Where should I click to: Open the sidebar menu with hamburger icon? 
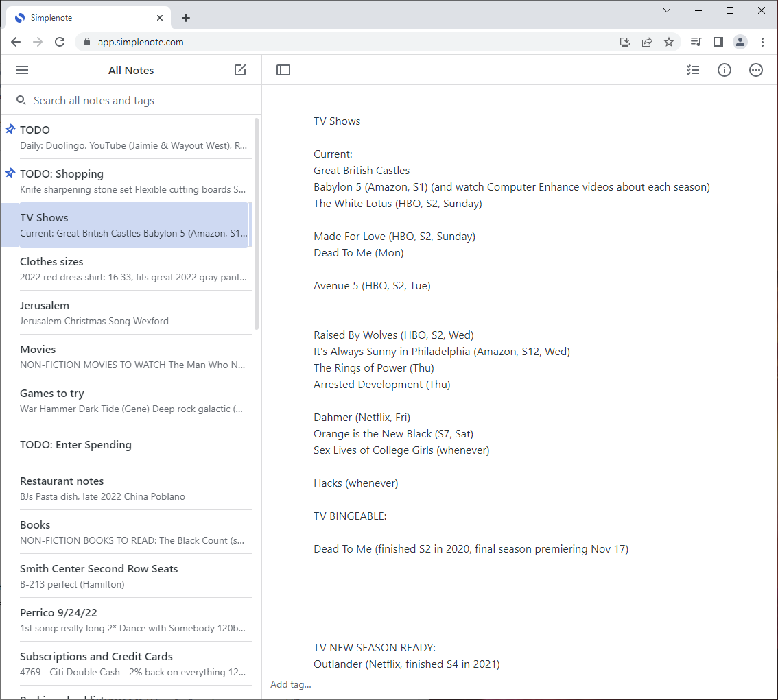coord(21,69)
